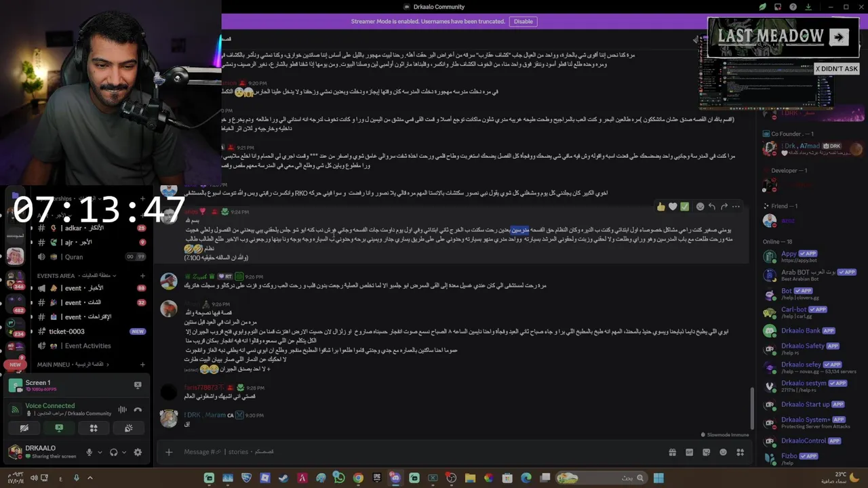Open Windows Start menu on taskbar
868x488 pixels.
(x=658, y=478)
